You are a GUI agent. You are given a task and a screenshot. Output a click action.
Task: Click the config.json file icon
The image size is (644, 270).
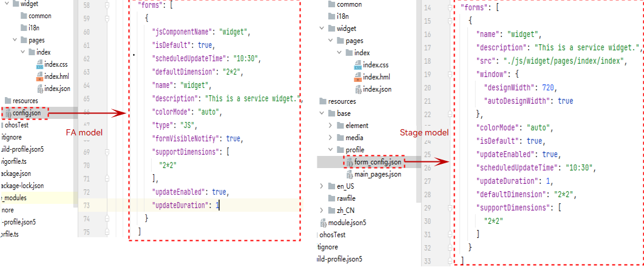point(8,113)
